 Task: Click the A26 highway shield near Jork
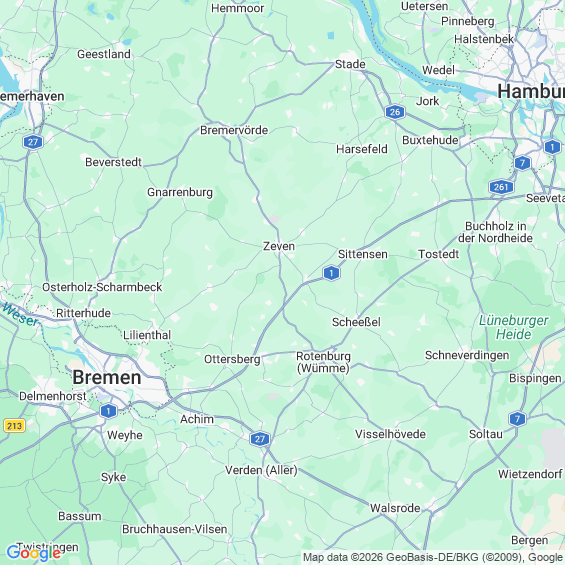coord(395,112)
